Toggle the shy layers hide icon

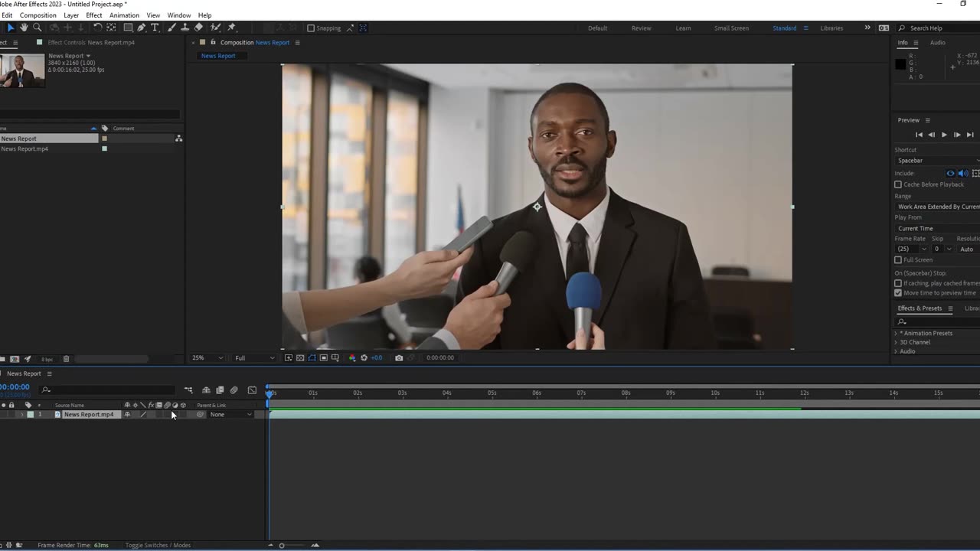coord(206,390)
